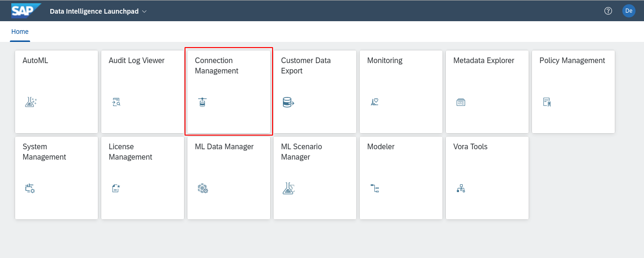The height and width of the screenshot is (258, 644).
Task: Open the Customer Data Export tile title
Action: pyautogui.click(x=306, y=65)
